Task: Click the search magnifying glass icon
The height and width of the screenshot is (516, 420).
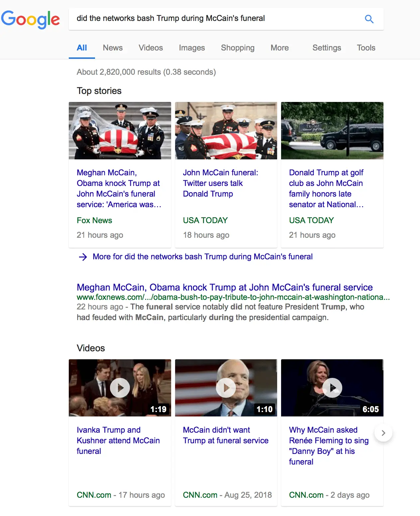Action: (x=369, y=19)
